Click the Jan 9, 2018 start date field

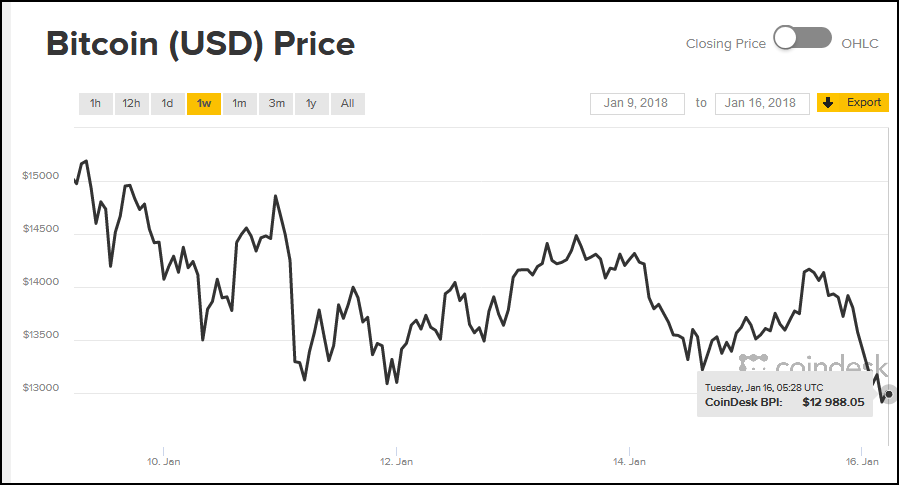637,103
